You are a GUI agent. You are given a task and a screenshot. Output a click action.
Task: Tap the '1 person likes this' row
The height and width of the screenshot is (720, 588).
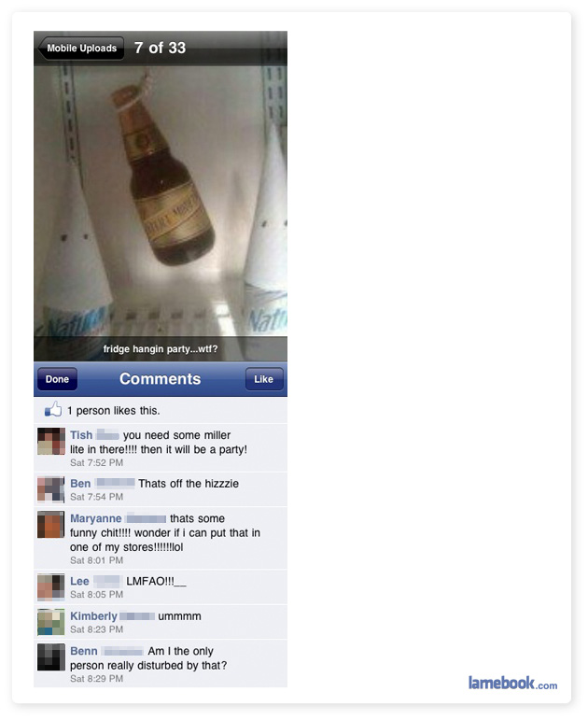[161, 410]
